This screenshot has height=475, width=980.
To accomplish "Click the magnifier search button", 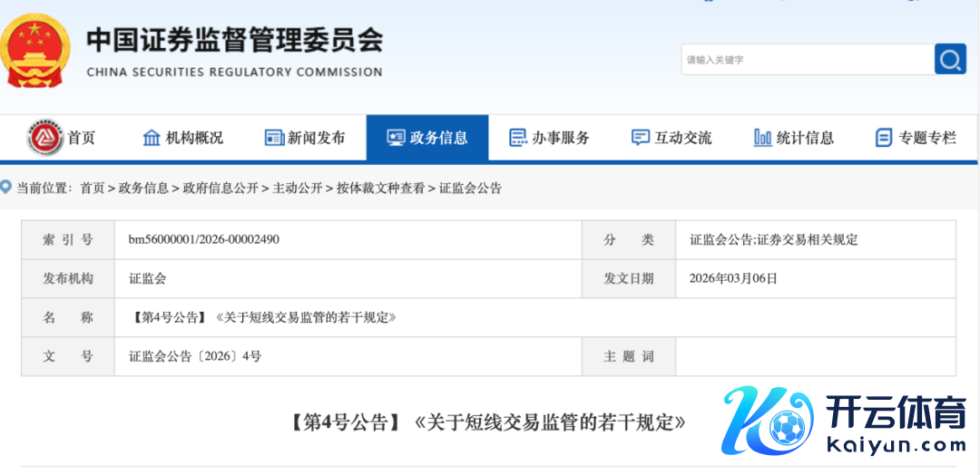I will point(950,60).
